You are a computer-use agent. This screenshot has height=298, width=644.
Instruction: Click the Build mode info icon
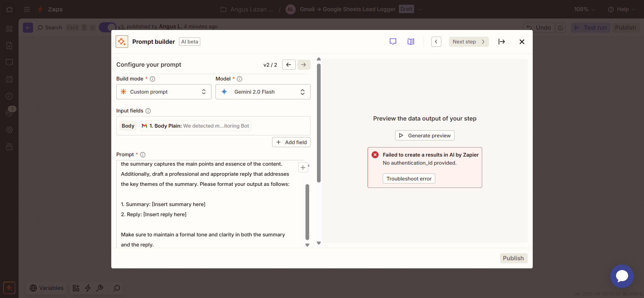point(152,79)
